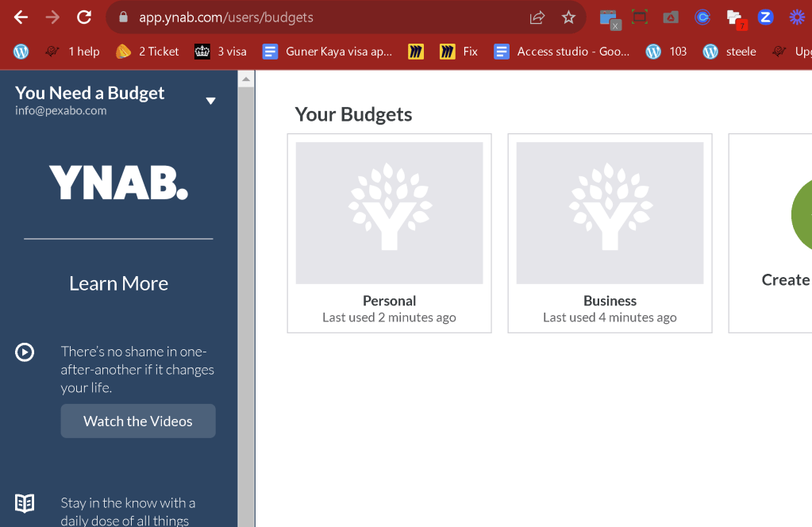812x527 pixels.
Task: Click the browser forward arrow
Action: (52, 17)
